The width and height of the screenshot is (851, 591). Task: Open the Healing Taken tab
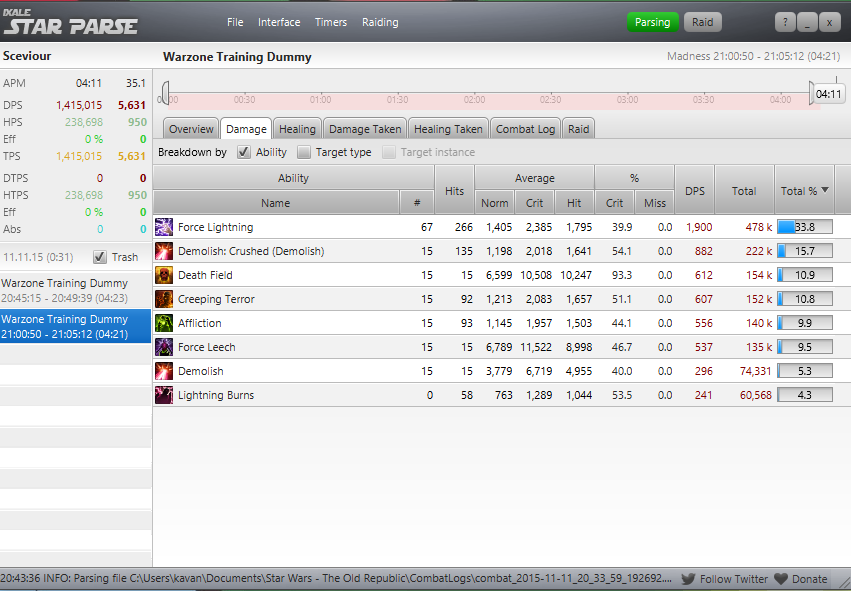click(x=448, y=129)
